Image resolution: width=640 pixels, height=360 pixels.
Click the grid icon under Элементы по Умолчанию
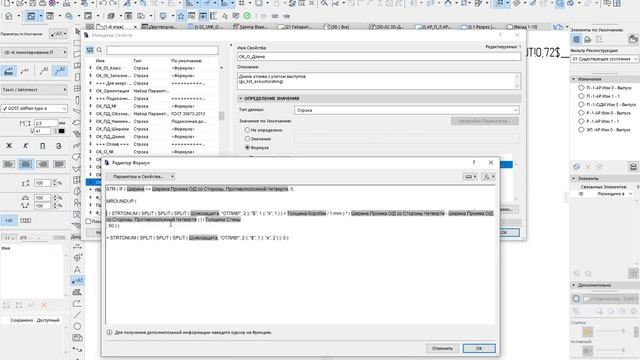pyautogui.click(x=576, y=39)
